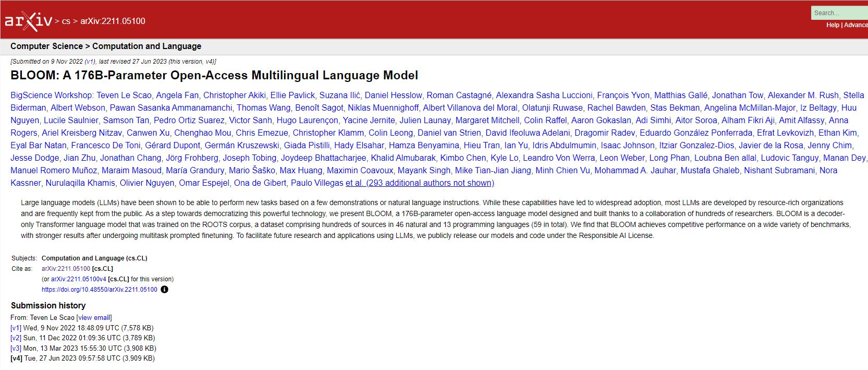
Task: Open Paulo Villegas author link
Action: (317, 183)
